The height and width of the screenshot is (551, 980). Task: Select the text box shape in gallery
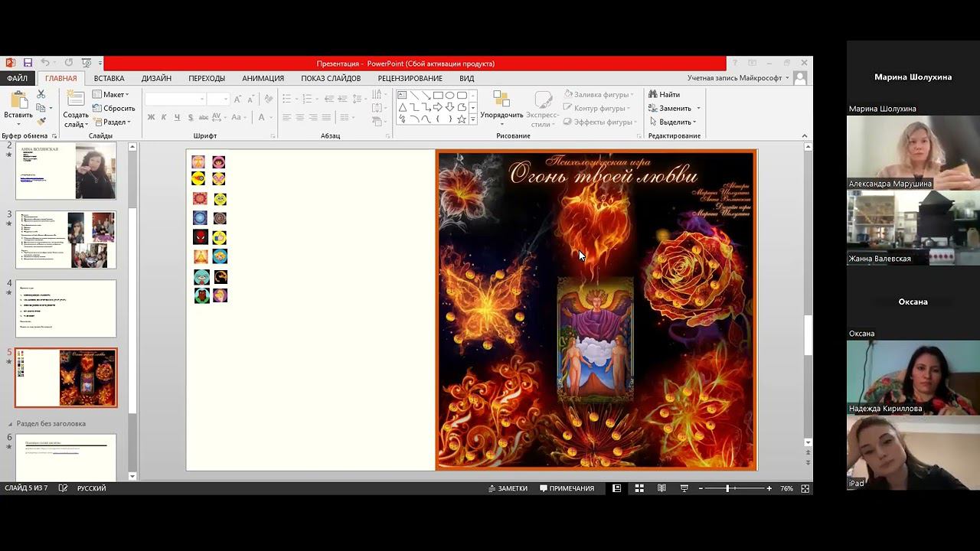pyautogui.click(x=403, y=96)
